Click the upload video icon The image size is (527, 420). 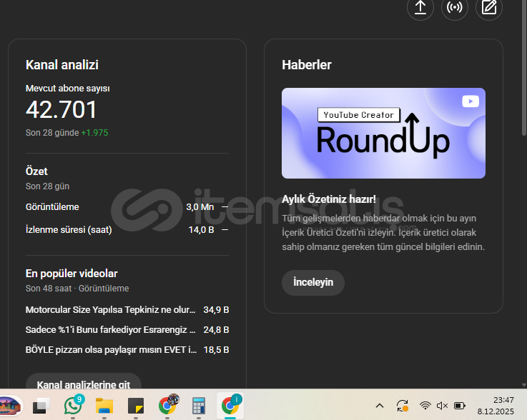point(420,7)
